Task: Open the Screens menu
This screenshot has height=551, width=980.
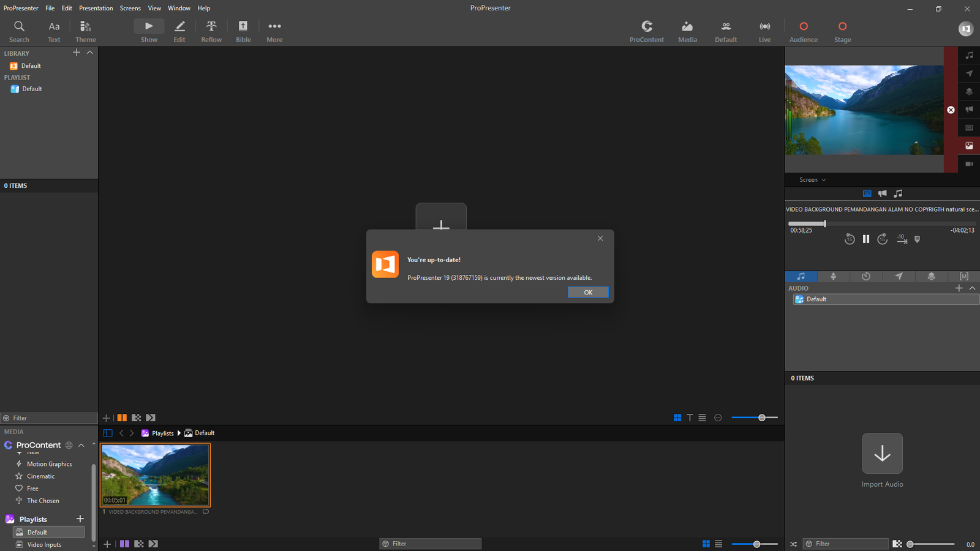Action: pos(130,8)
